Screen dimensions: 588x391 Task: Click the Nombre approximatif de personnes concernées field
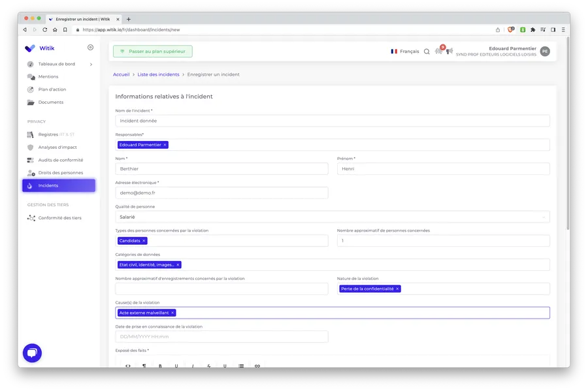click(443, 241)
